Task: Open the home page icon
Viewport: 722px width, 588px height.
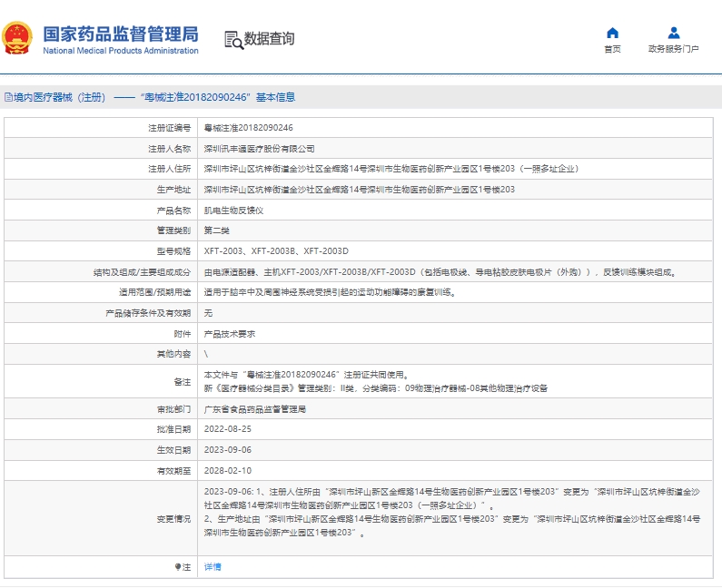Action: [x=612, y=33]
